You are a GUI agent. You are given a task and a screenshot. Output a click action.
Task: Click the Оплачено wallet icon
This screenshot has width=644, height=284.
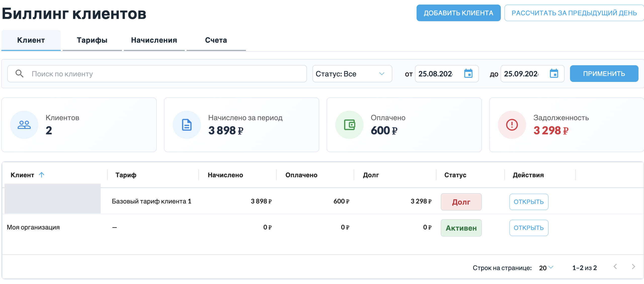tap(349, 125)
